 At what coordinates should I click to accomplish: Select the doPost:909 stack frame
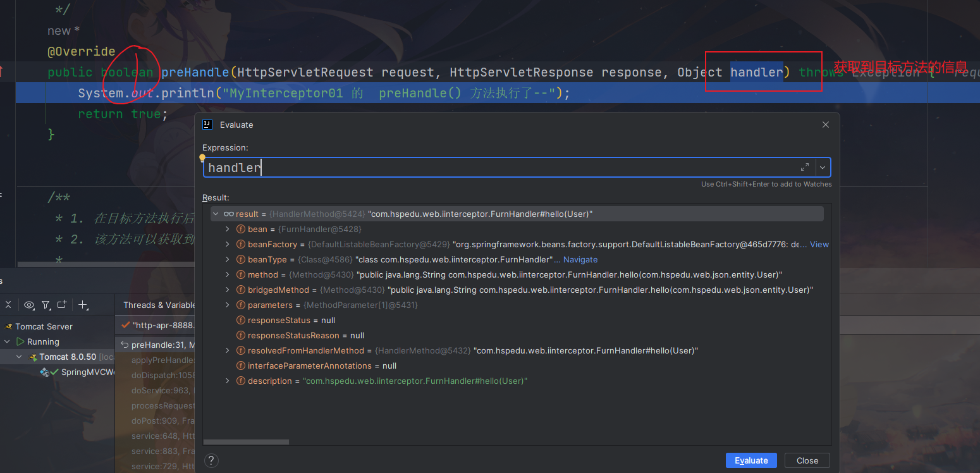click(x=162, y=421)
